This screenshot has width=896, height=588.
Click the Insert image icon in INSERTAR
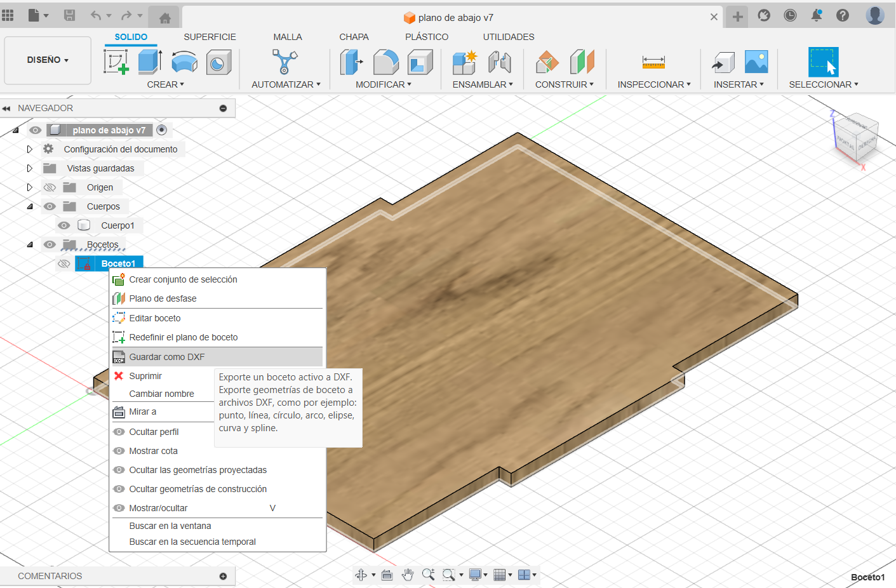click(x=756, y=62)
